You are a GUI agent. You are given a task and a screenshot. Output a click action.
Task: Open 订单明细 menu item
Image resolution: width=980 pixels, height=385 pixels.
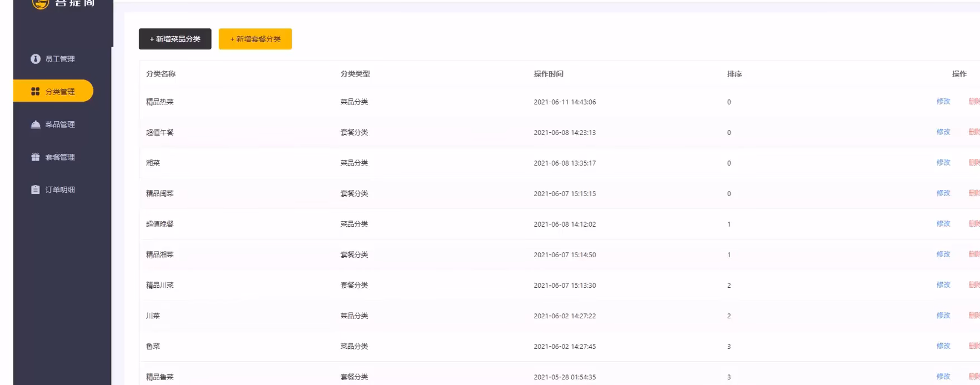[59, 189]
